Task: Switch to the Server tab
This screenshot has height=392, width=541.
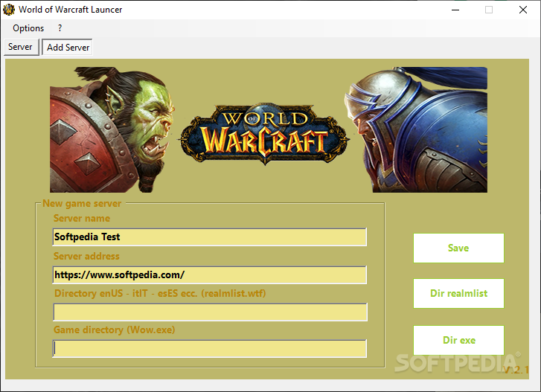Action: tap(20, 47)
